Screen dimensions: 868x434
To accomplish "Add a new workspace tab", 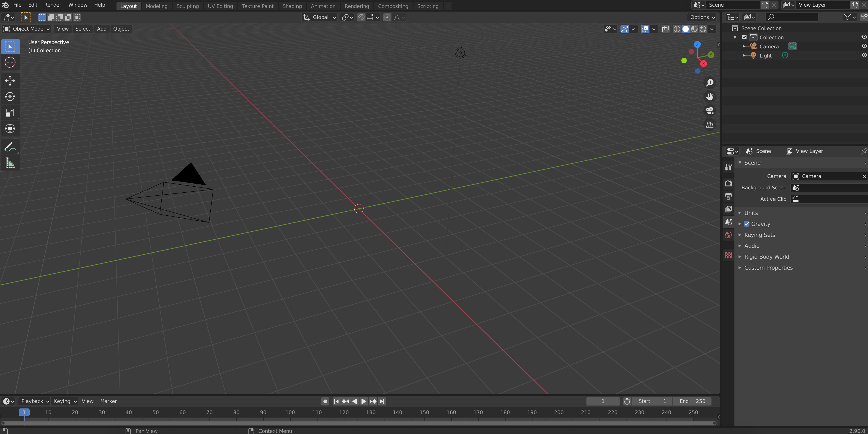I will pyautogui.click(x=448, y=6).
